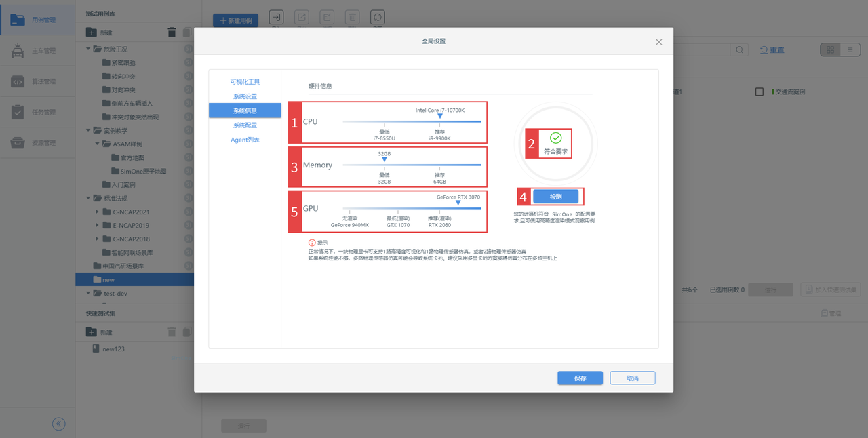Click trash icon in 测试用例库 toolbar
The width and height of the screenshot is (868, 438).
tap(172, 33)
